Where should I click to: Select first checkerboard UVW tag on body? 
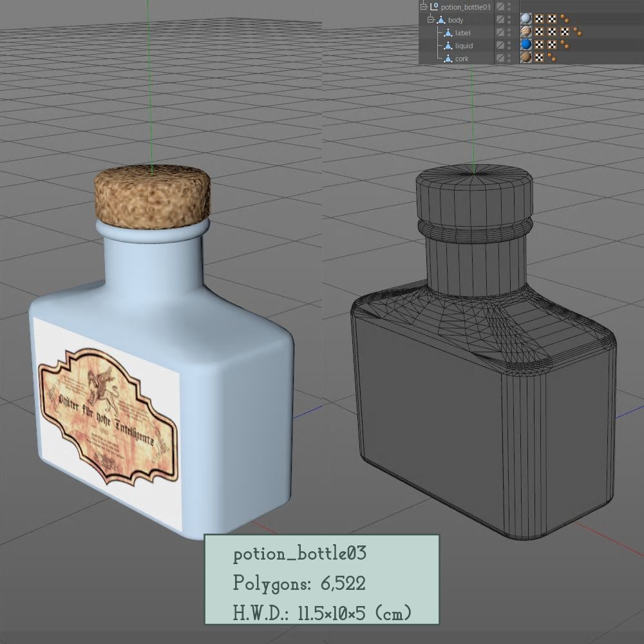tap(539, 19)
